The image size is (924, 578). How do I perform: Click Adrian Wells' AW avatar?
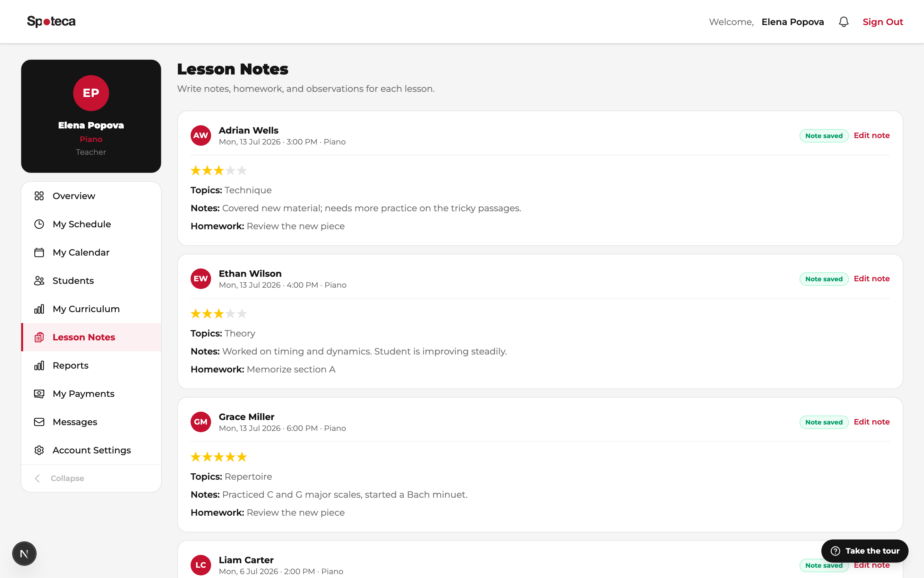[201, 135]
